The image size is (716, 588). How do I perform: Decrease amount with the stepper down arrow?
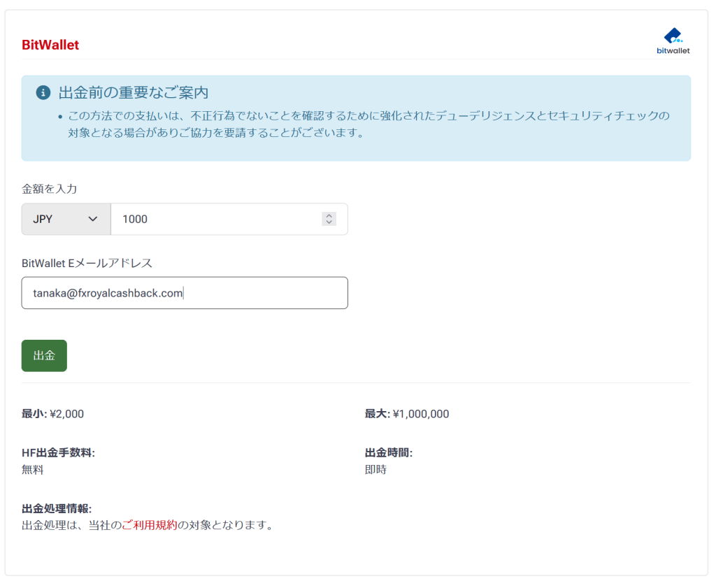point(329,222)
